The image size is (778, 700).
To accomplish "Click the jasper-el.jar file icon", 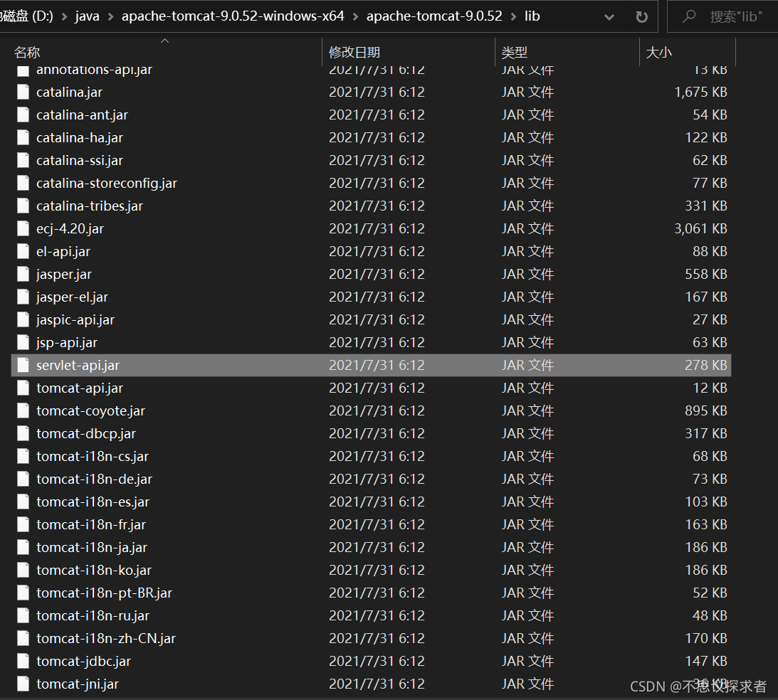I will coord(23,297).
